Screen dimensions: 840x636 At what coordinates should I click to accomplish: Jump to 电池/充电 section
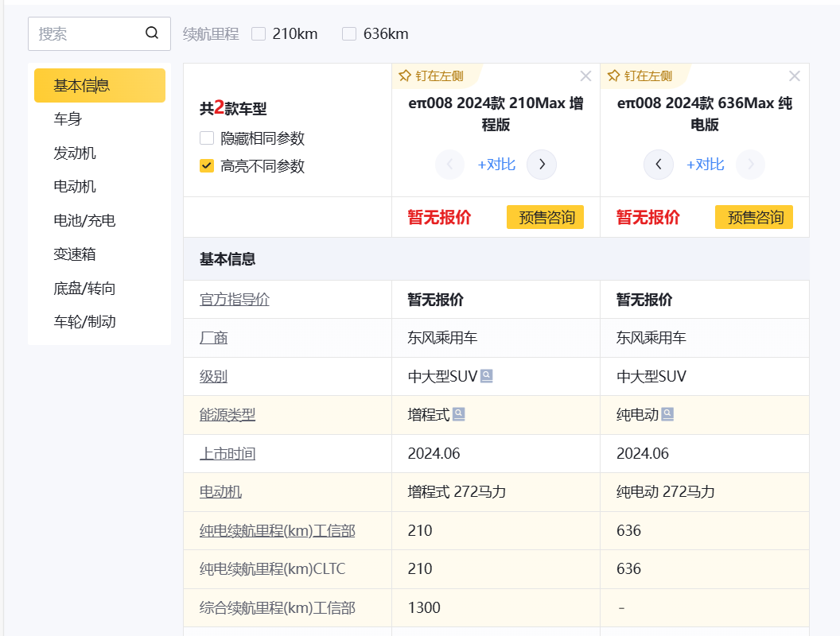point(84,220)
